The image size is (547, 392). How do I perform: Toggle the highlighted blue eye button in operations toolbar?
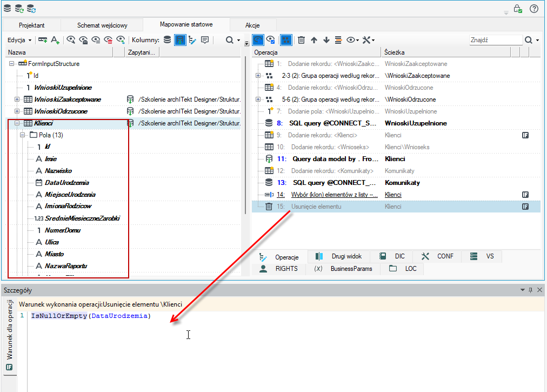(258, 40)
